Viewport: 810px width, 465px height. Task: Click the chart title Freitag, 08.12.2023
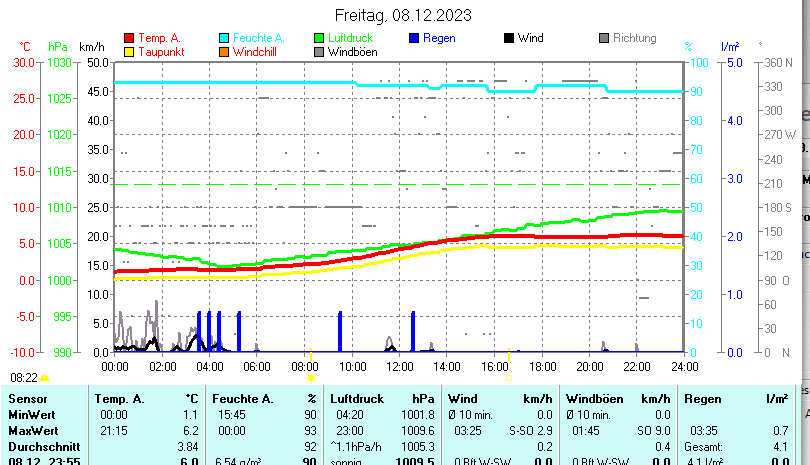(x=404, y=15)
